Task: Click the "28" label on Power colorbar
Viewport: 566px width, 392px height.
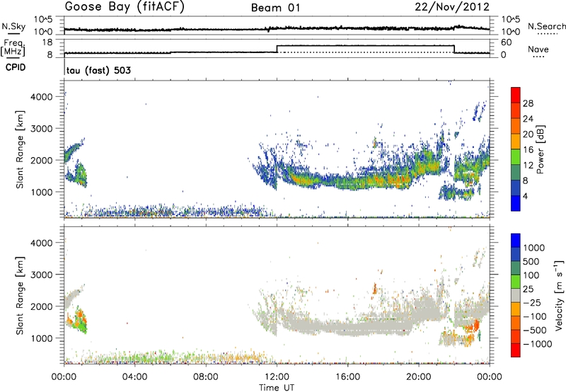Action: click(x=528, y=103)
